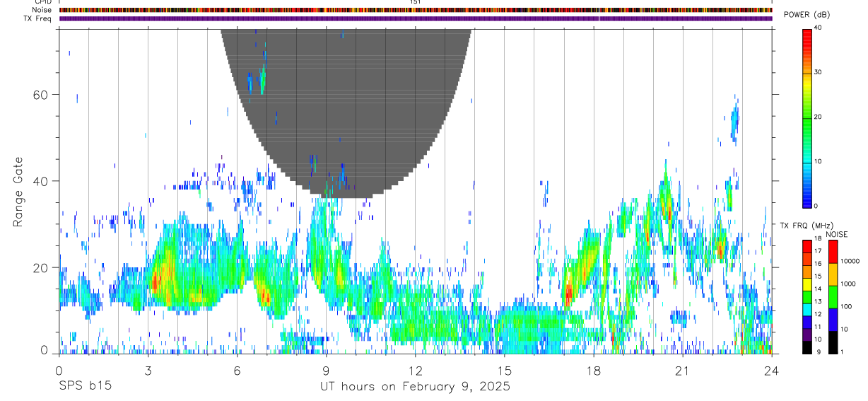Click the hour 9 tick on the UT axis
The height and width of the screenshot is (401, 868).
click(x=326, y=370)
